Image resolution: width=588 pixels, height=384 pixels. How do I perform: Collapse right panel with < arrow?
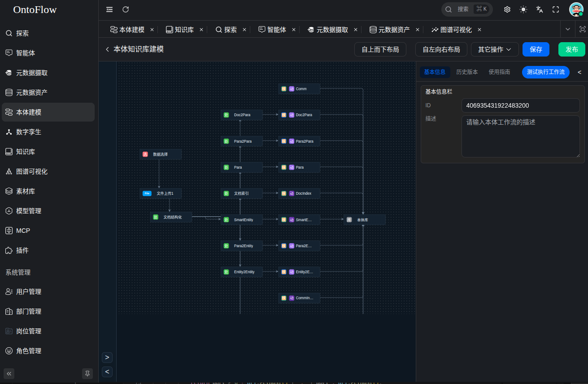(579, 72)
